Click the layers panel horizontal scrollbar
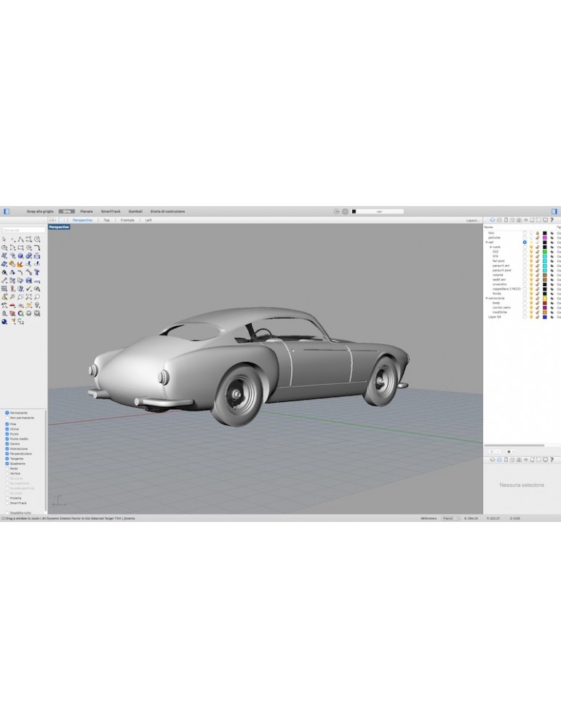 (x=515, y=446)
